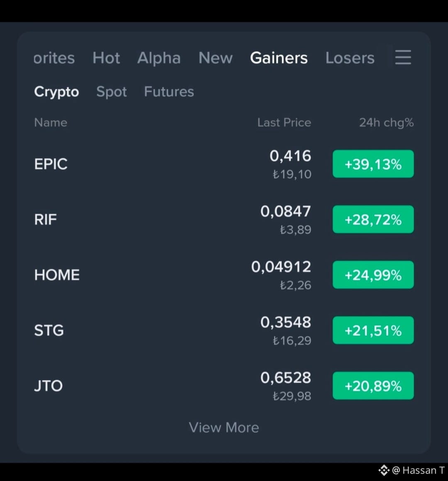Select the Gainers tab

(279, 58)
